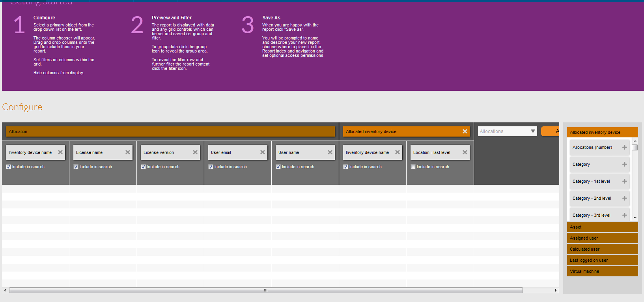Remove the first Inventory device name column
The width and height of the screenshot is (644, 302).
[x=60, y=152]
